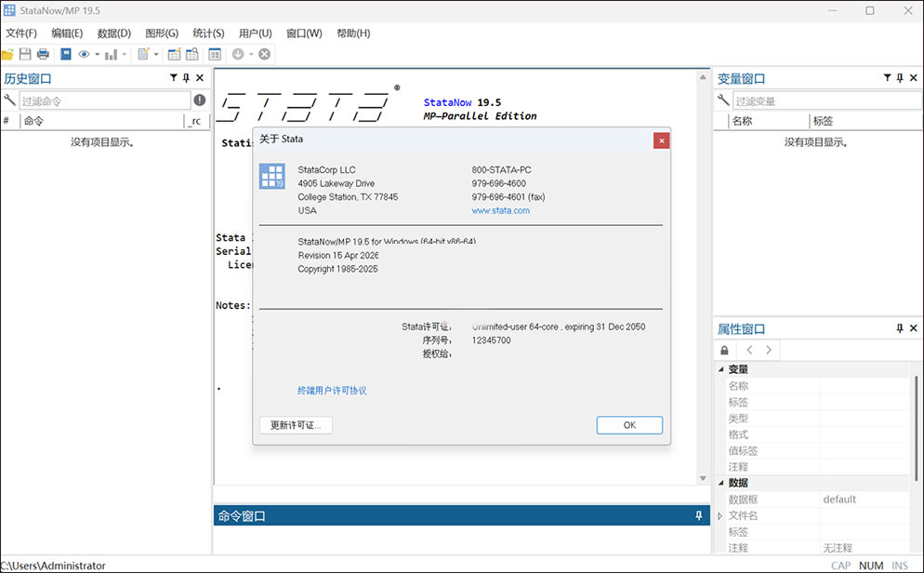924x573 pixels.
Task: Click the 标签 column header in 变量窗口
Action: coord(866,121)
